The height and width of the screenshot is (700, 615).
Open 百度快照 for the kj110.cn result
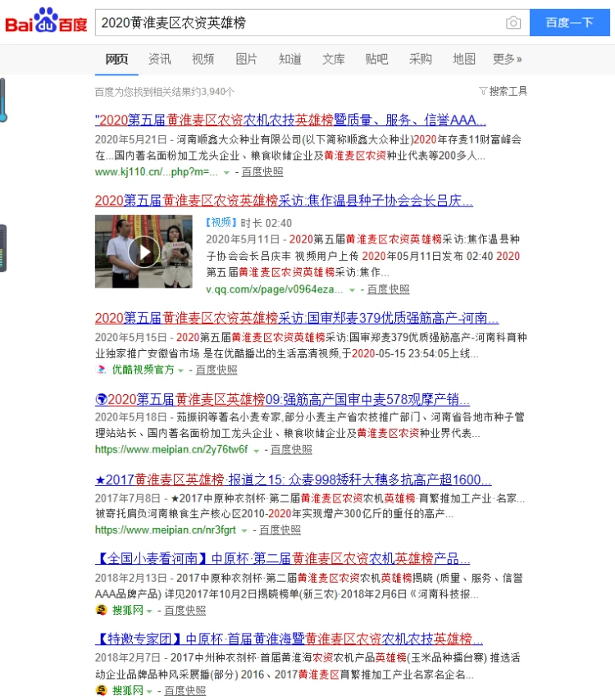click(262, 172)
